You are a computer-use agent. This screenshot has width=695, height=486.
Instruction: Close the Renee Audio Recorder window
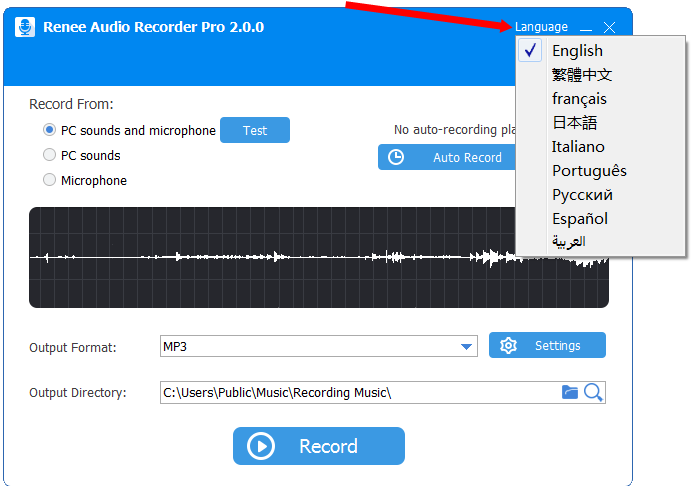609,27
